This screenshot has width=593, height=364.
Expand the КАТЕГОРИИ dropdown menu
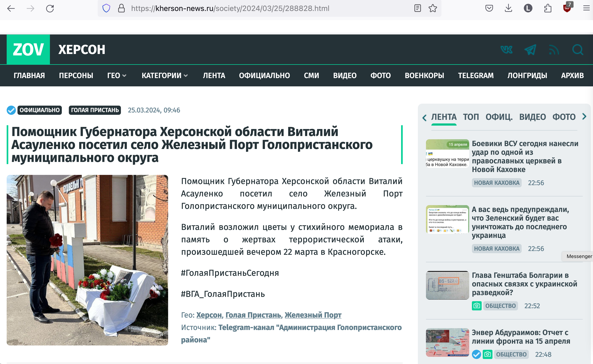165,76
